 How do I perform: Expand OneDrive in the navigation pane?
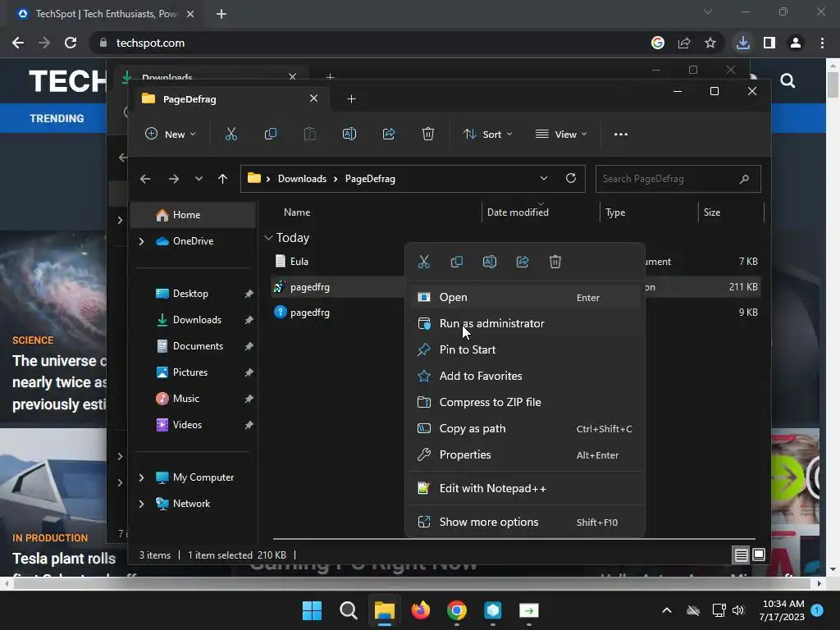coord(141,242)
